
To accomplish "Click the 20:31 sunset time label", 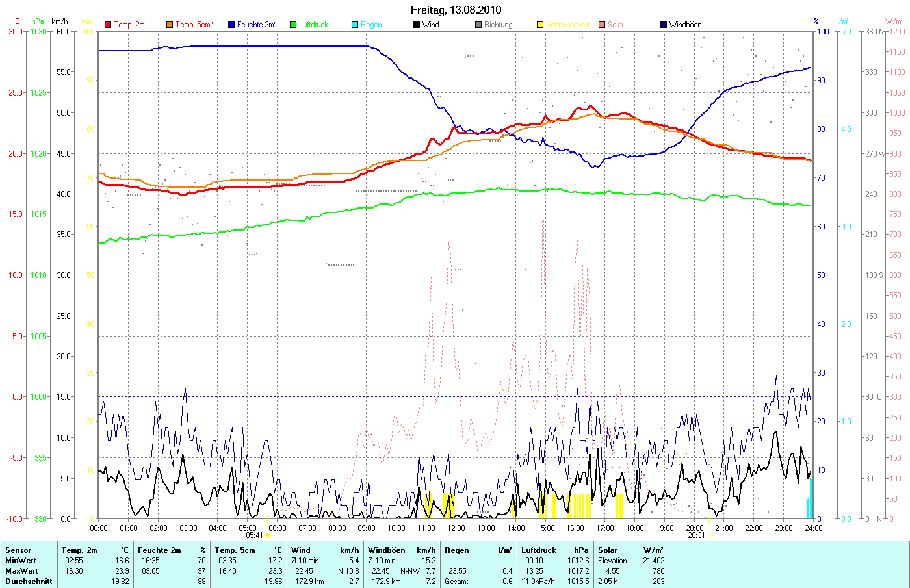I will [696, 535].
